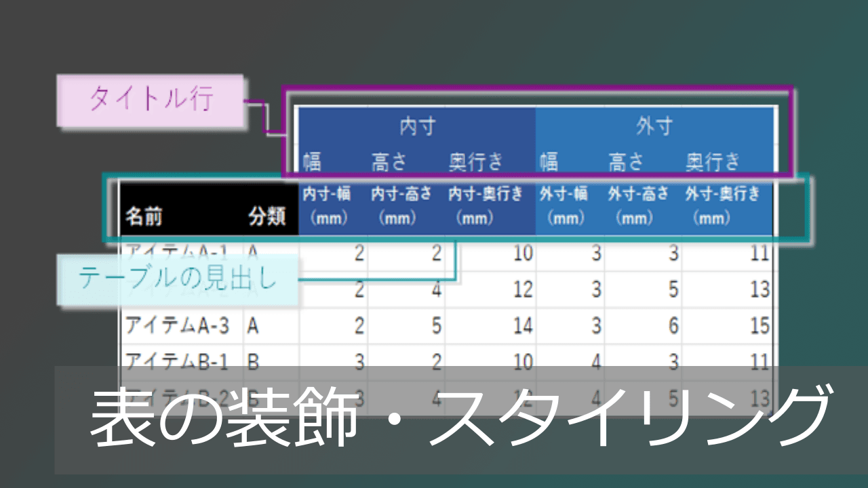
Task: Click the 内寸-奥行き（mm） column header
Action: click(485, 205)
